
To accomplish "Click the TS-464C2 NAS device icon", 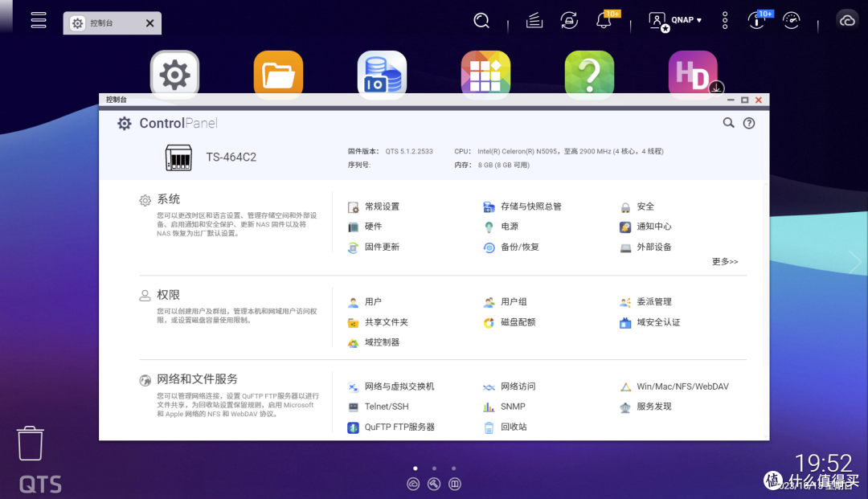I will [178, 157].
